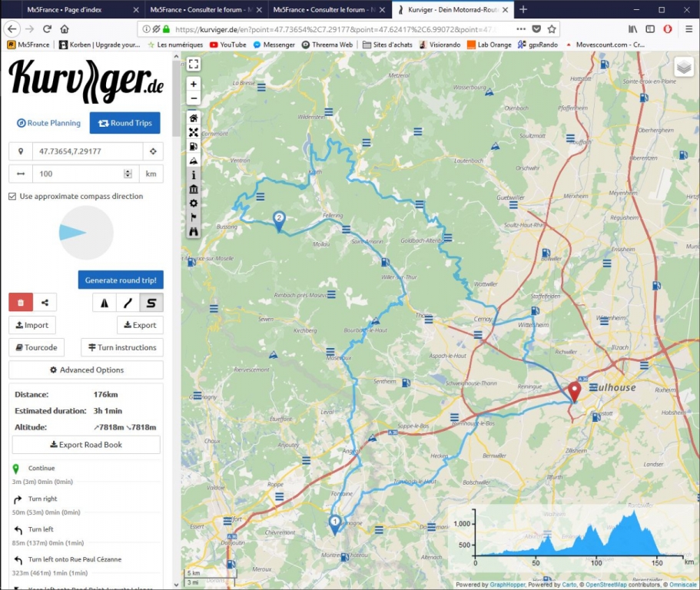Expand Advanced Options
This screenshot has width=700, height=590.
[x=86, y=370]
